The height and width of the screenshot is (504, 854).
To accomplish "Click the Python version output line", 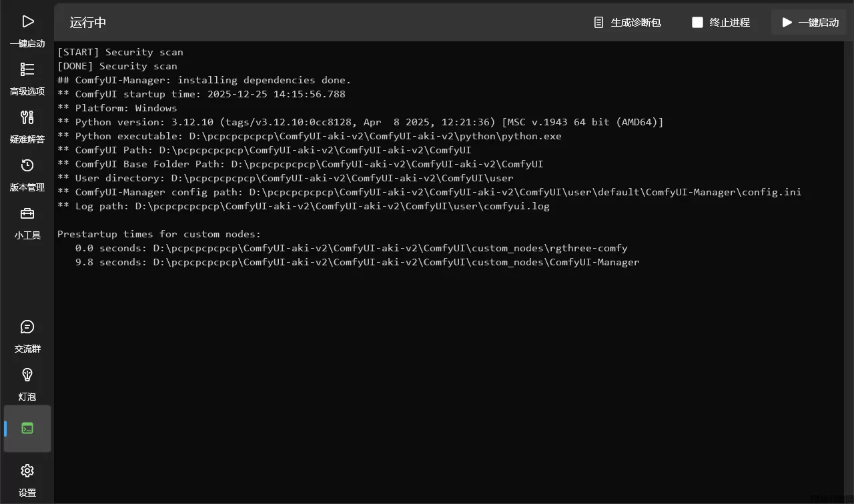I will (360, 122).
